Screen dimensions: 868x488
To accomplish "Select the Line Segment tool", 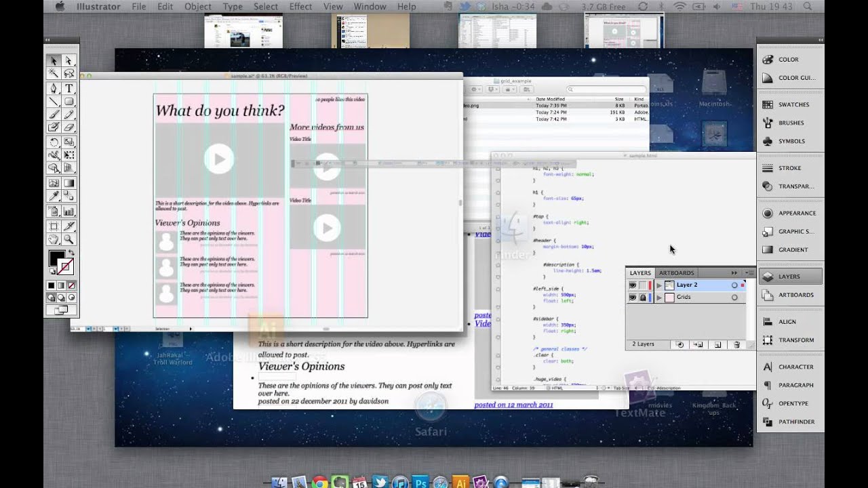I will [x=54, y=101].
